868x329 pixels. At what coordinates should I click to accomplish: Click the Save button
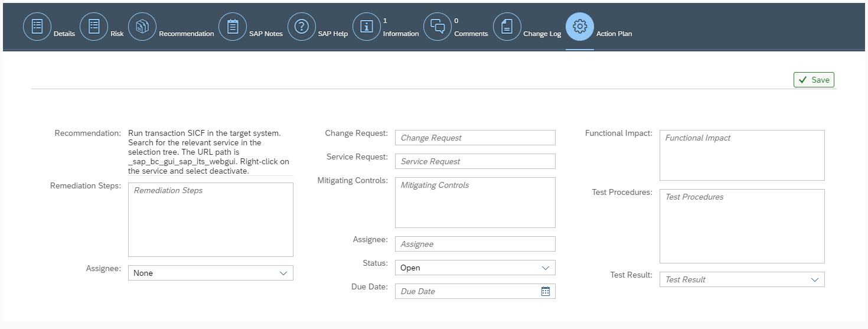tap(814, 80)
